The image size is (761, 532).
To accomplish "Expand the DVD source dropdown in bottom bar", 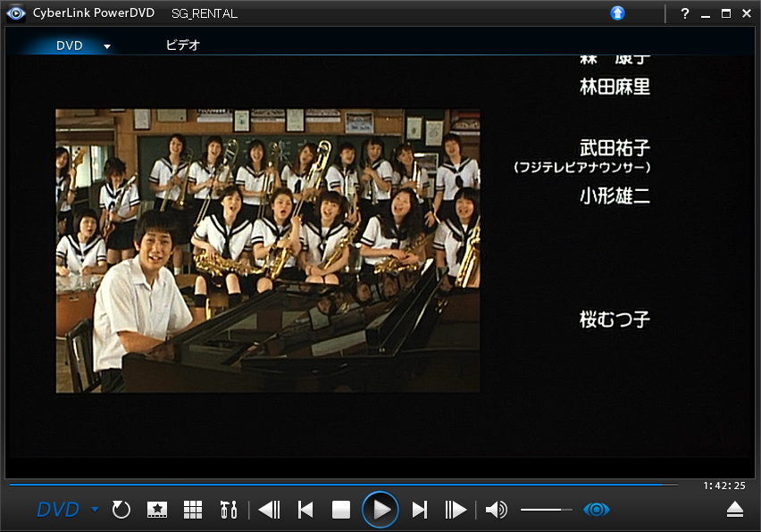I will tap(95, 510).
